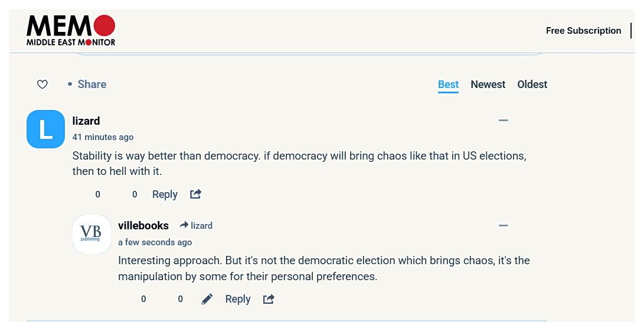Viewport: 644px width, 331px height.
Task: Open the Free Subscription link
Action: tap(583, 30)
